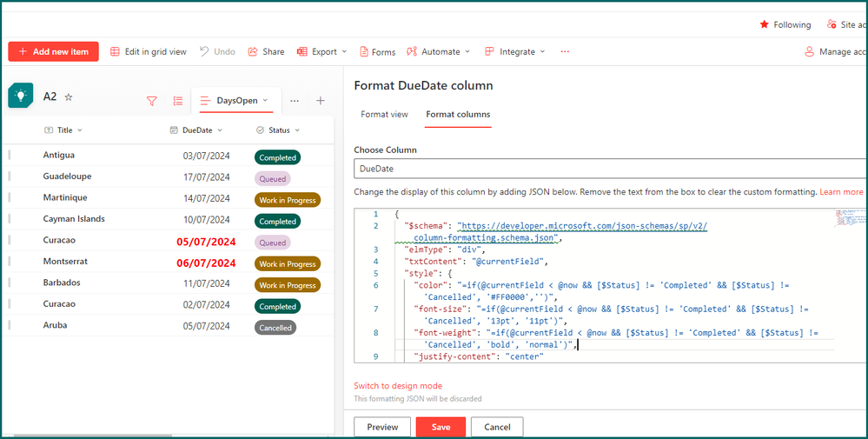
Task: Click the Save button
Action: [x=441, y=427]
